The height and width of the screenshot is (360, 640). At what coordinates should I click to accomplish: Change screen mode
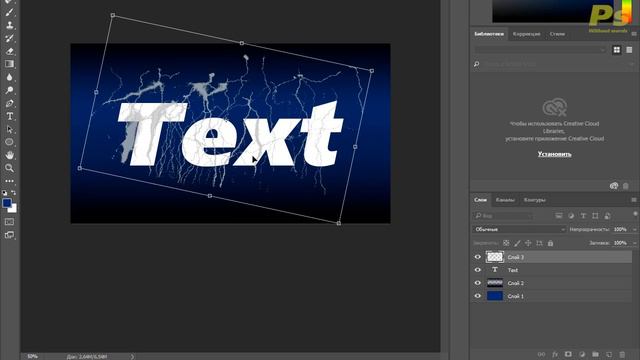tap(9, 235)
